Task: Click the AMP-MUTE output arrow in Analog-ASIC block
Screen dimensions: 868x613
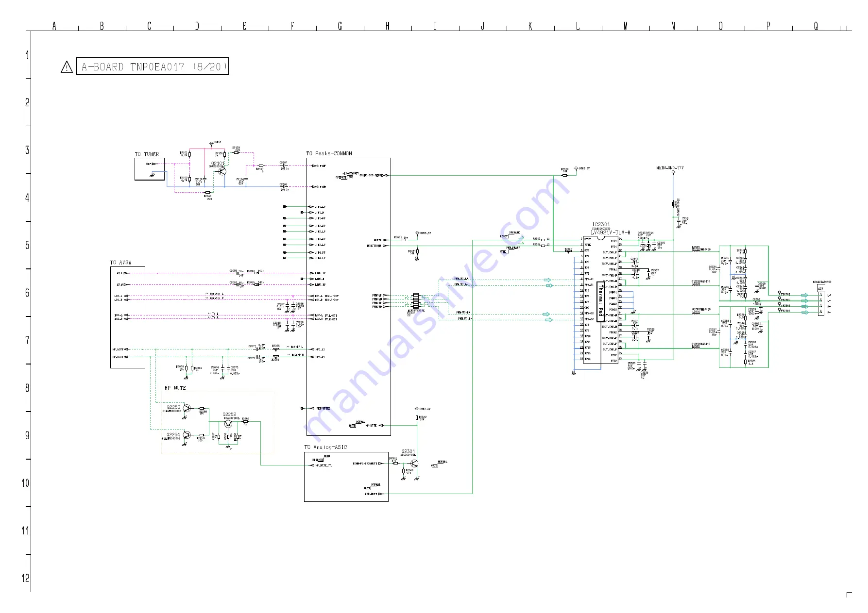Action: click(x=381, y=494)
